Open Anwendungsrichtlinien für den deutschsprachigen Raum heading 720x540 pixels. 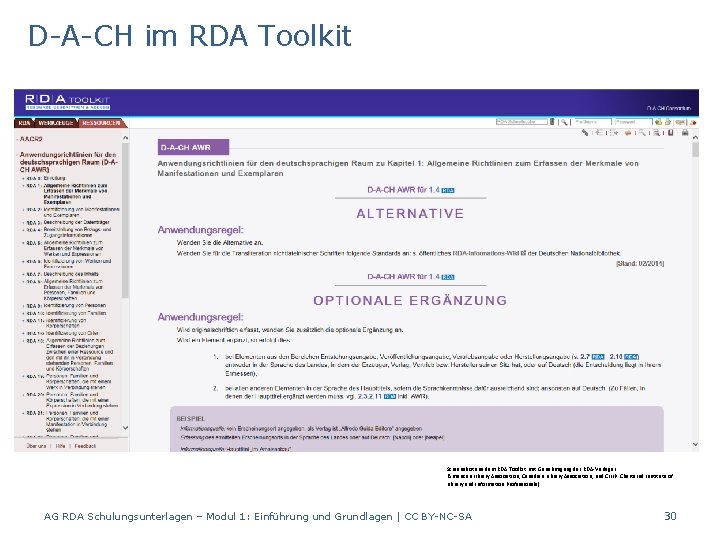coord(68,162)
